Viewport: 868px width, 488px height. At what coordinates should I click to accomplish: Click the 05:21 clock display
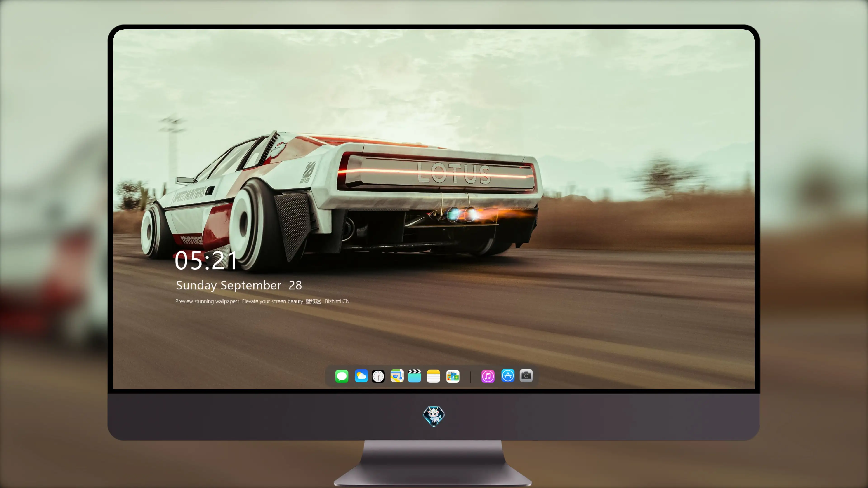click(x=206, y=261)
